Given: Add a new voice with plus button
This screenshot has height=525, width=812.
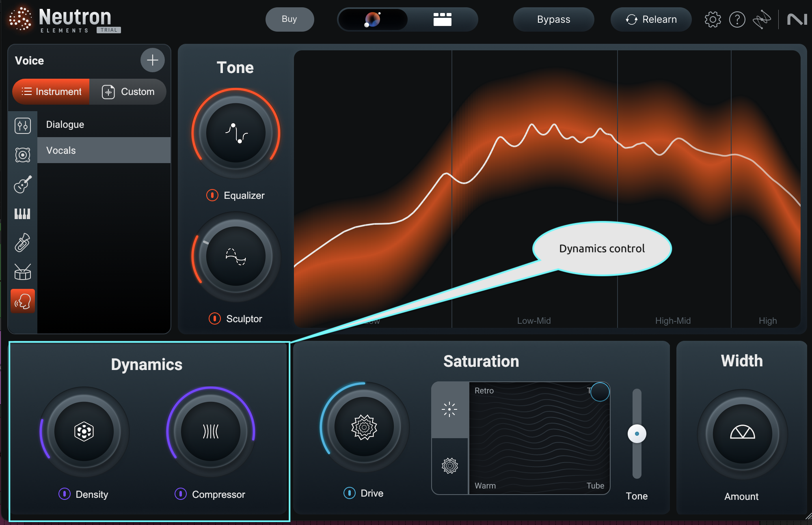Looking at the screenshot, I should point(152,60).
